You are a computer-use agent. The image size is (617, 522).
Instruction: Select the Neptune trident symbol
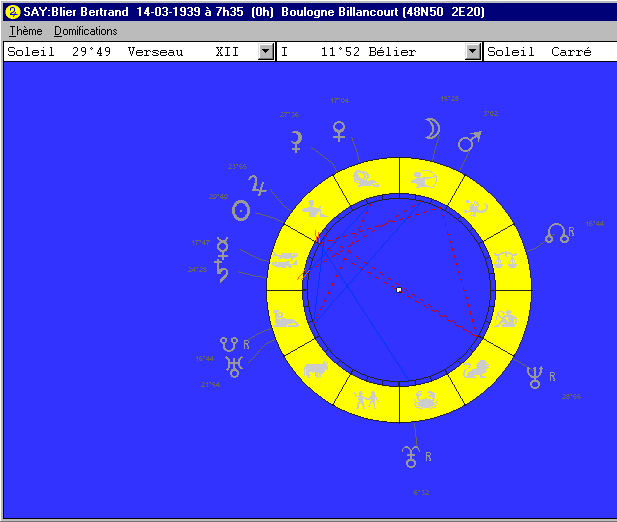(536, 376)
